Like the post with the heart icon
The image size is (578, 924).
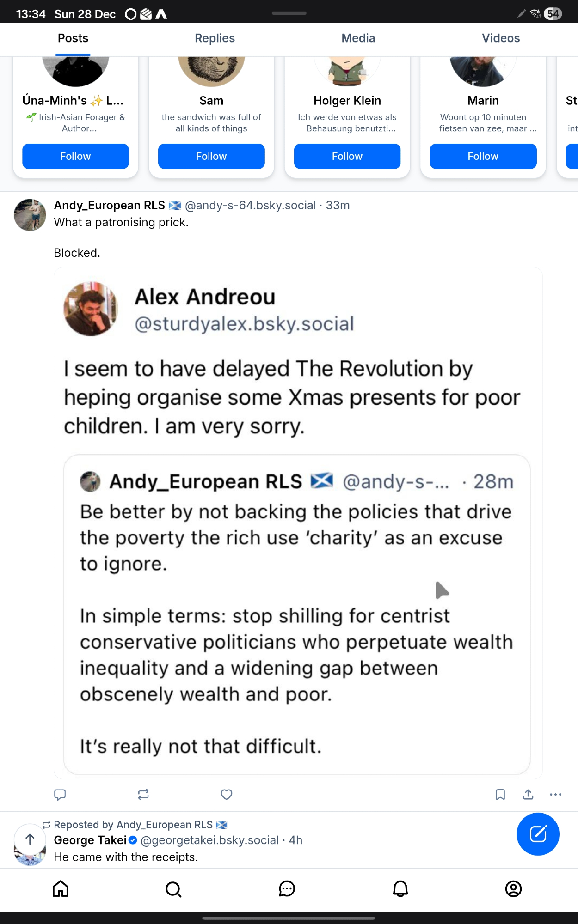pos(227,795)
